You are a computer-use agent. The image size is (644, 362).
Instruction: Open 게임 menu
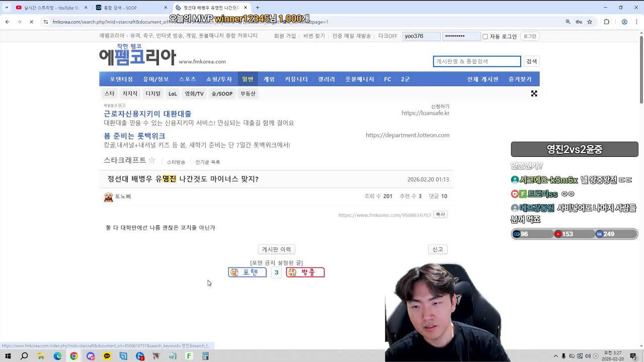point(269,79)
